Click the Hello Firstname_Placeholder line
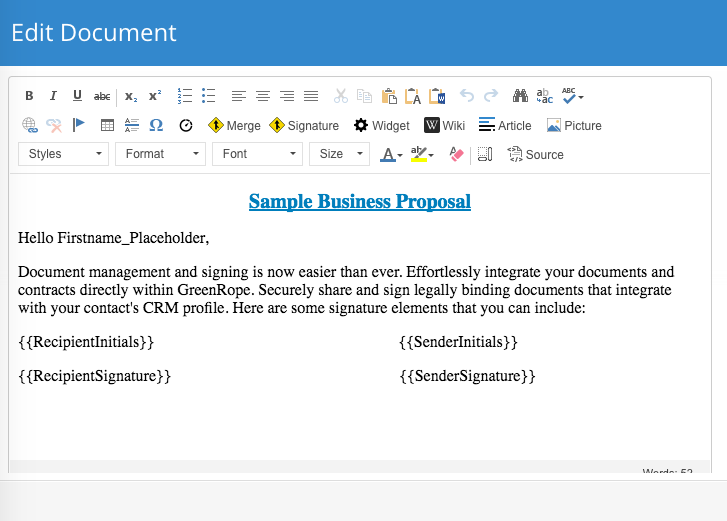The width and height of the screenshot is (727, 521). [x=114, y=238]
